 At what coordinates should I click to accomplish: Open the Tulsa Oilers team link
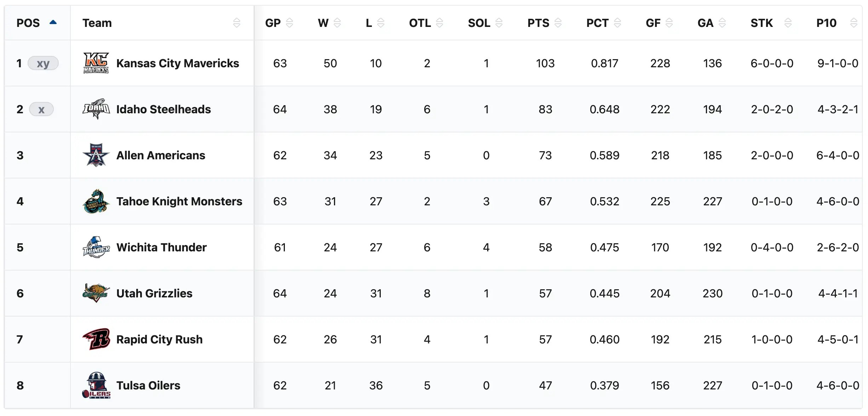pos(148,385)
